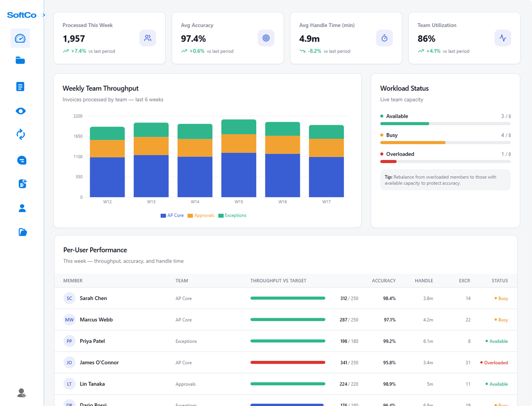The width and height of the screenshot is (532, 406).
Task: Click the add-document plus sidebar icon
Action: click(22, 184)
